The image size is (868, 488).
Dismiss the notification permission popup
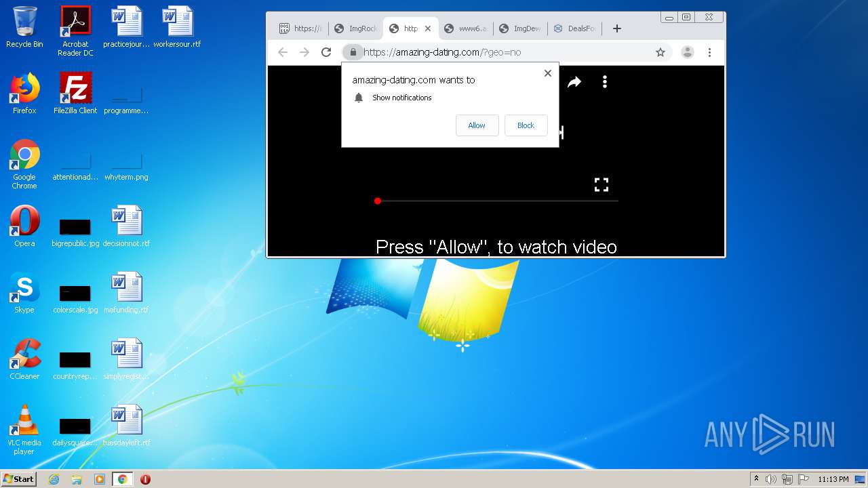coord(548,73)
